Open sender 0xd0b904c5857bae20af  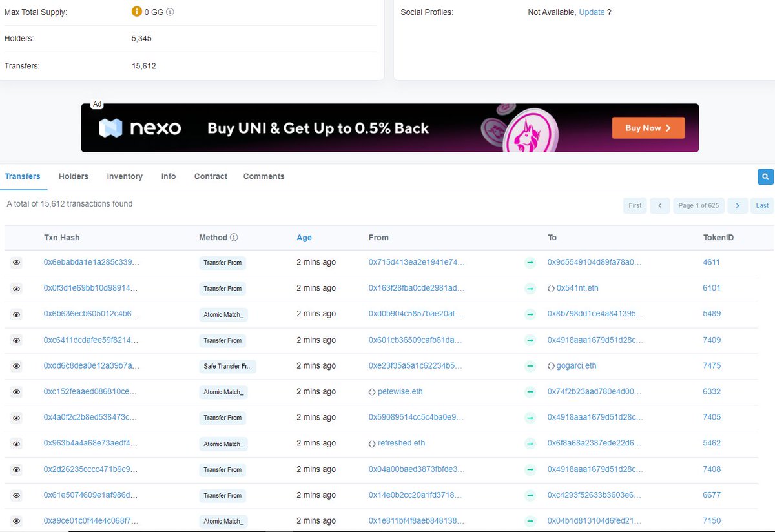point(416,314)
